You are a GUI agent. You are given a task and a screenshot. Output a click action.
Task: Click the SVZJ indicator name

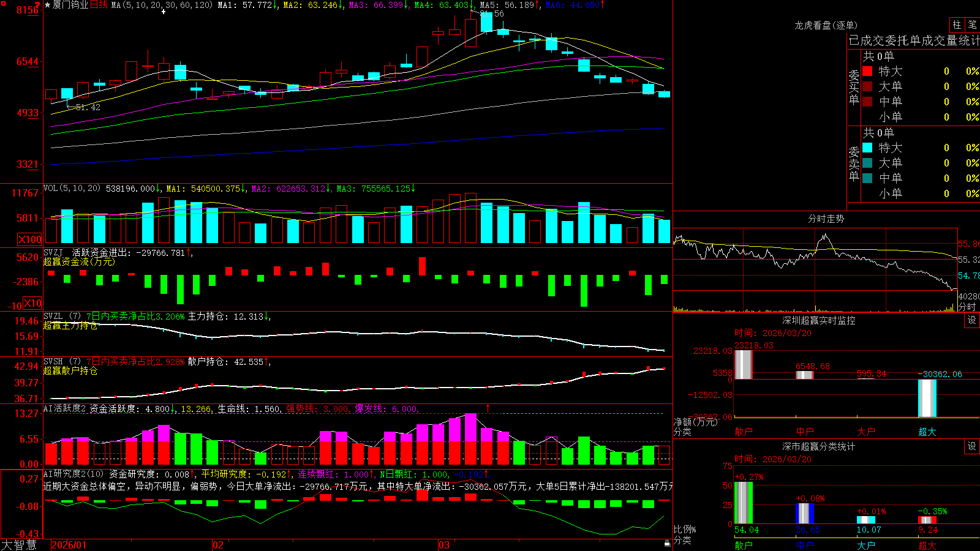[x=53, y=253]
